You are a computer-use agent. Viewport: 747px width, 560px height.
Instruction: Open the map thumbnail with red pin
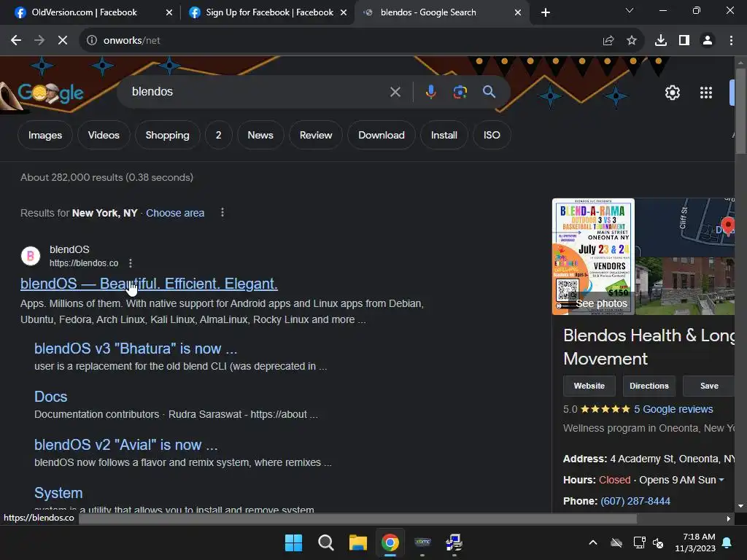point(685,227)
